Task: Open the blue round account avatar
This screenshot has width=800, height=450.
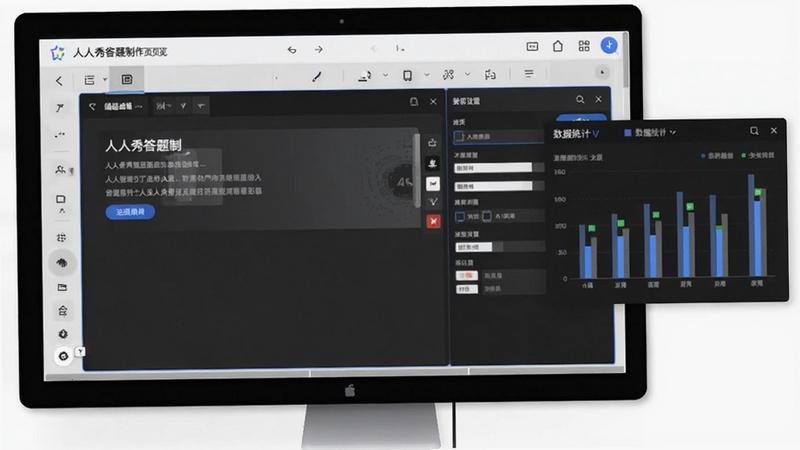Action: (x=609, y=45)
